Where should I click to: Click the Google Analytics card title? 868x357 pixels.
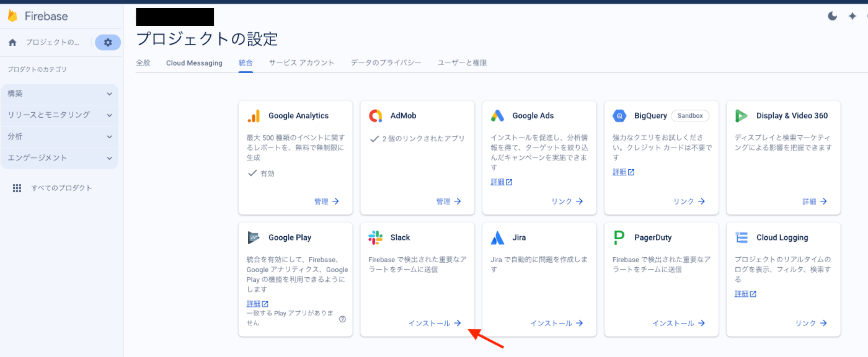tap(299, 116)
